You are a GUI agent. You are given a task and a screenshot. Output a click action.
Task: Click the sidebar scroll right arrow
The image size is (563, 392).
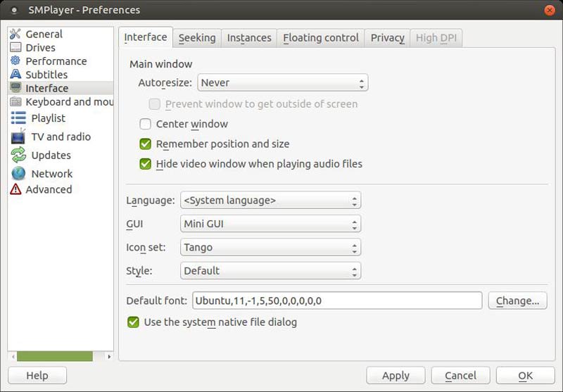109,357
